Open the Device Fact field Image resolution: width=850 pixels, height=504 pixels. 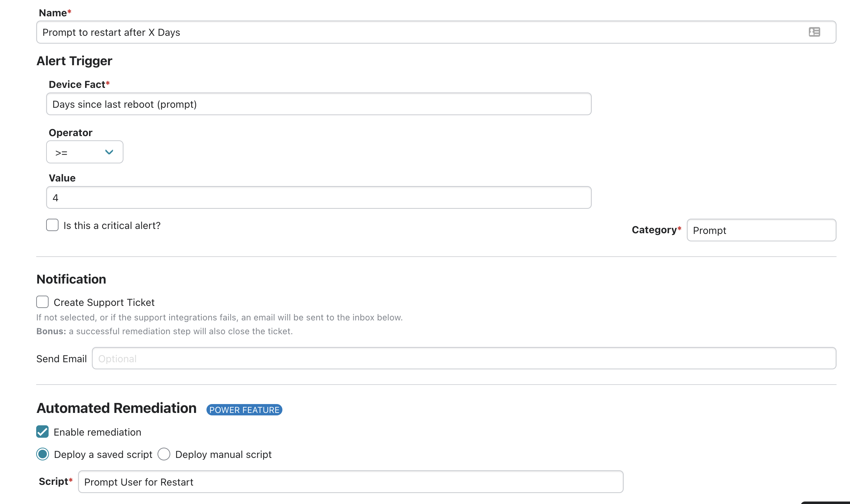(319, 104)
